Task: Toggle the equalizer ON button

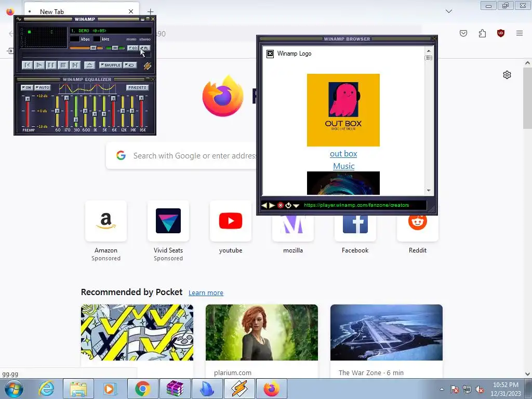Action: tap(27, 87)
